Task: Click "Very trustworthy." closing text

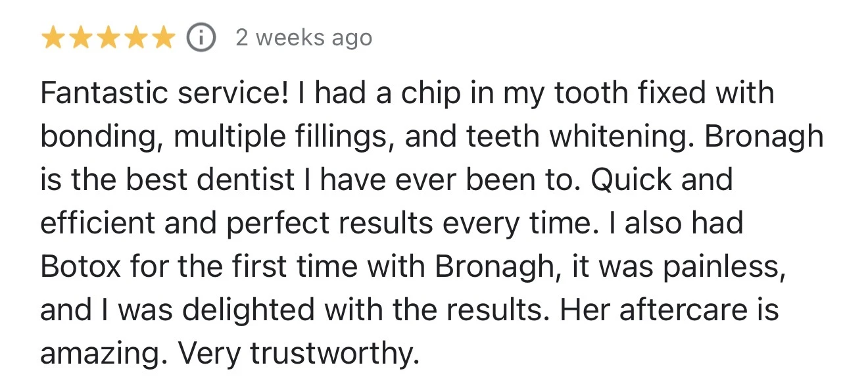Action: (x=299, y=354)
